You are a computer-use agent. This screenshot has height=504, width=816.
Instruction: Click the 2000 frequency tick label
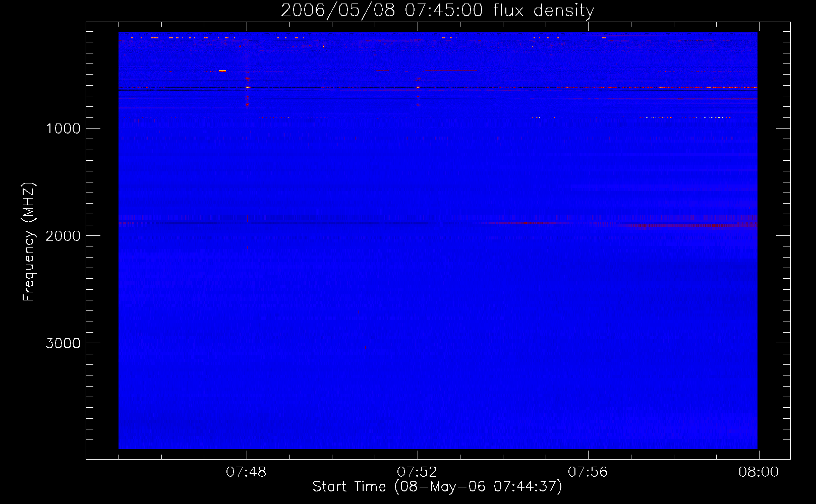click(x=63, y=236)
